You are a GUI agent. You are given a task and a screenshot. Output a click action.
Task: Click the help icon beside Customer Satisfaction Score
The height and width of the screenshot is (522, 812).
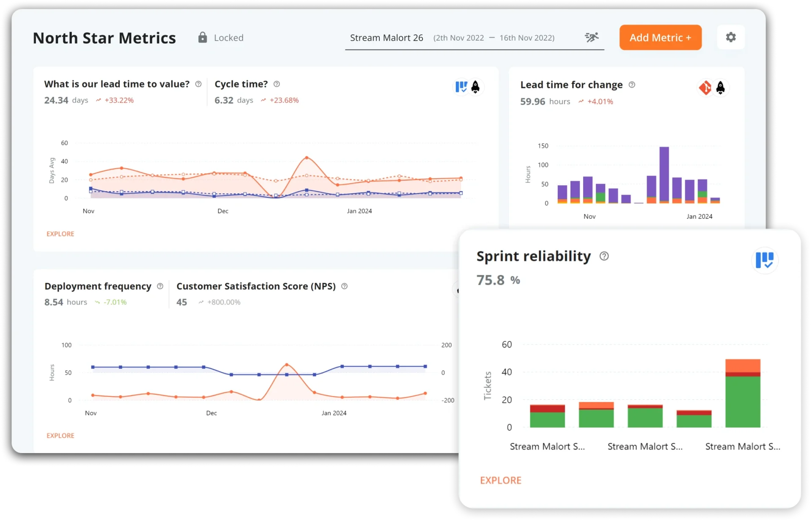[x=344, y=286]
